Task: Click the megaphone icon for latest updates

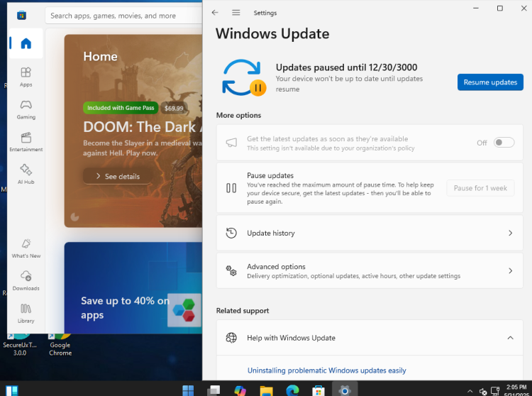Action: 231,143
